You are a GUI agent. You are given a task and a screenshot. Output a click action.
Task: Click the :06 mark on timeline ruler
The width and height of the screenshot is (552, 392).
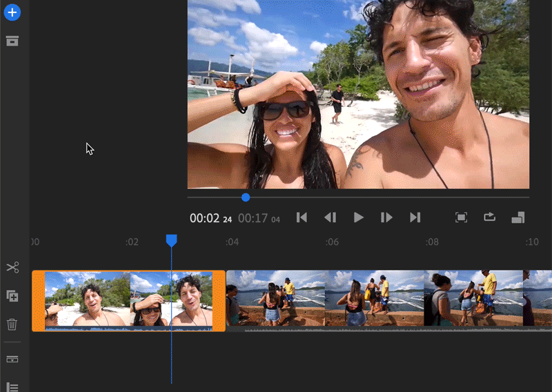333,242
